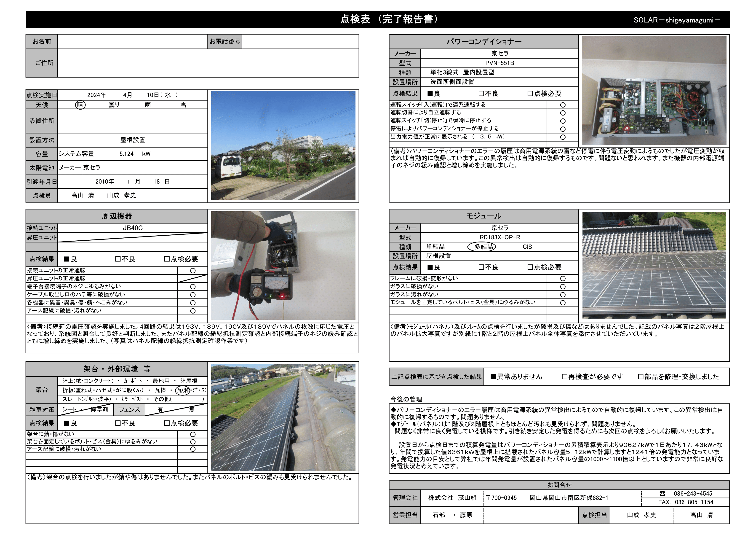Screen dimensions: 756x535
Task: Click the 屋根設置 value beside 設置方法
Action: 132,140
